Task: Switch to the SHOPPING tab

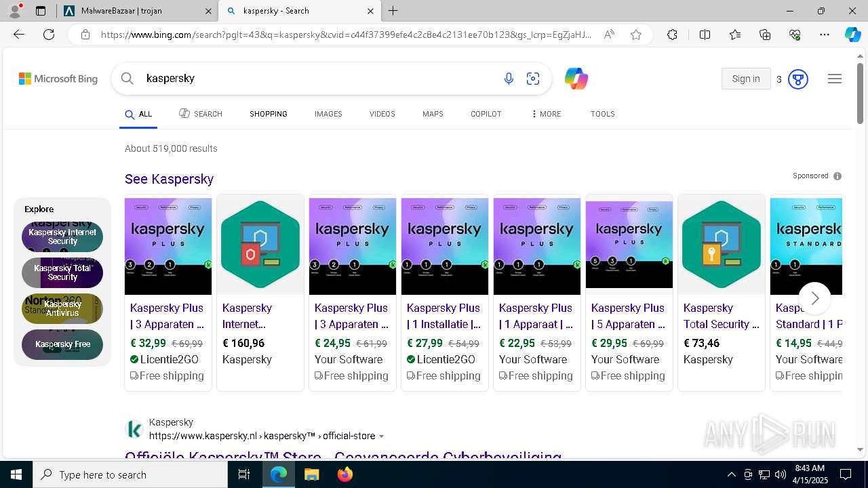Action: (269, 114)
